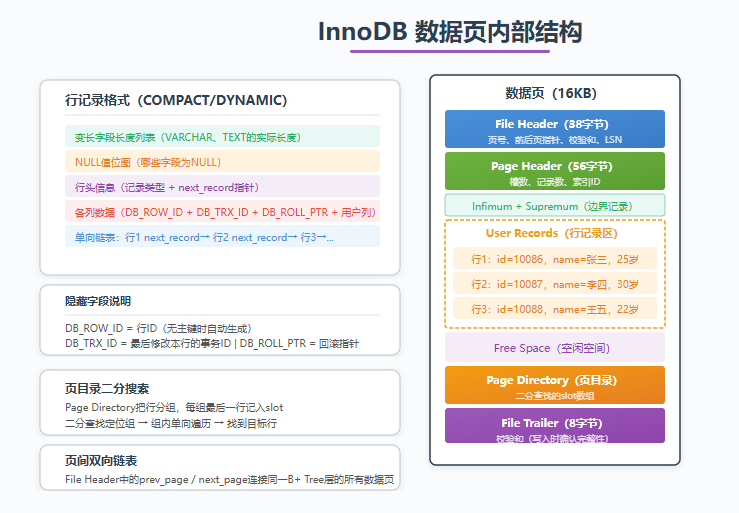Click the '二分查找定位组' line
Screen dimensions: 739x513
pos(171,423)
